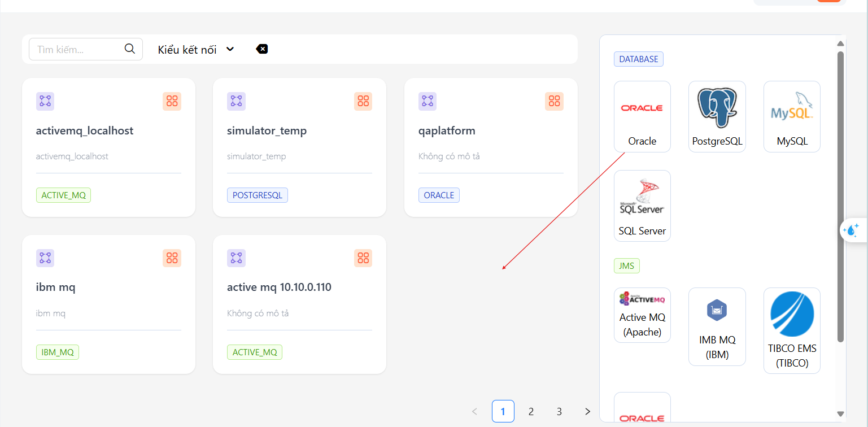Click connection icon on qaplatform card

tap(428, 101)
